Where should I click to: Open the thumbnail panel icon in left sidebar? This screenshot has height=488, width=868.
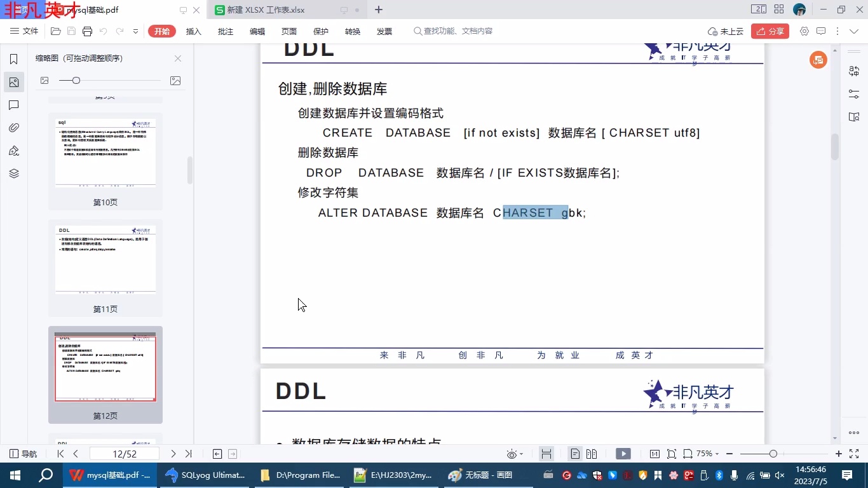pyautogui.click(x=14, y=82)
